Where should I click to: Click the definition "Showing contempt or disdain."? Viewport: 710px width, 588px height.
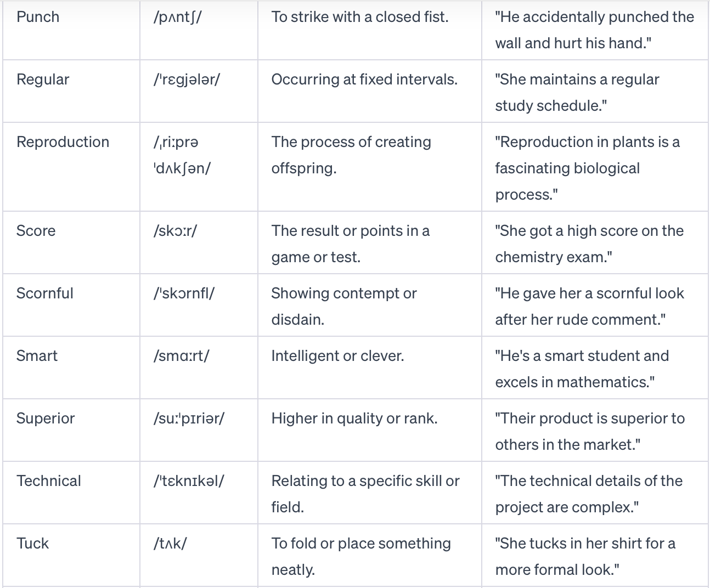(x=344, y=306)
